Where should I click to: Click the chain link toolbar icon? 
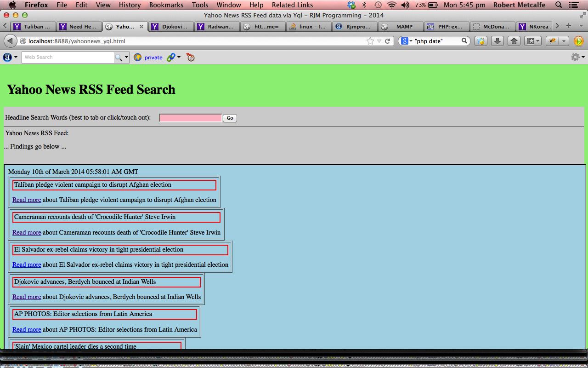pyautogui.click(x=171, y=57)
